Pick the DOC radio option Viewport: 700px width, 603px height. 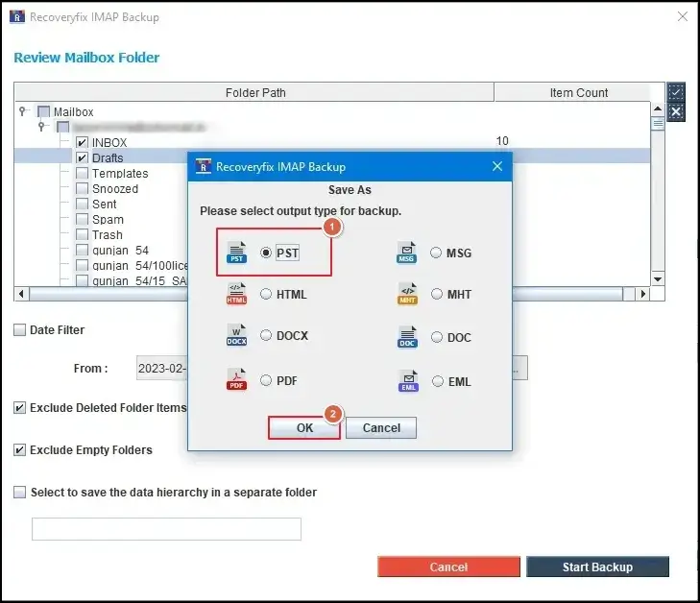(x=437, y=337)
